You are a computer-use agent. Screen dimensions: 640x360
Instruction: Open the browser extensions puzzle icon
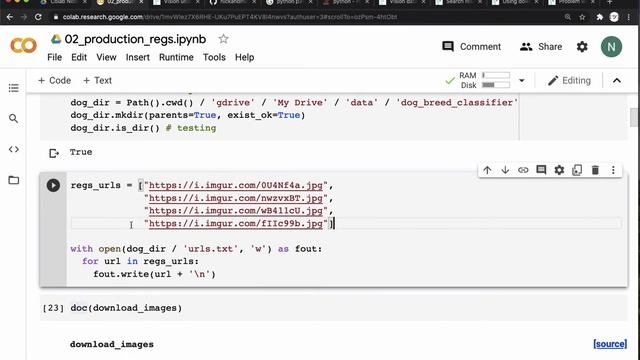click(599, 17)
